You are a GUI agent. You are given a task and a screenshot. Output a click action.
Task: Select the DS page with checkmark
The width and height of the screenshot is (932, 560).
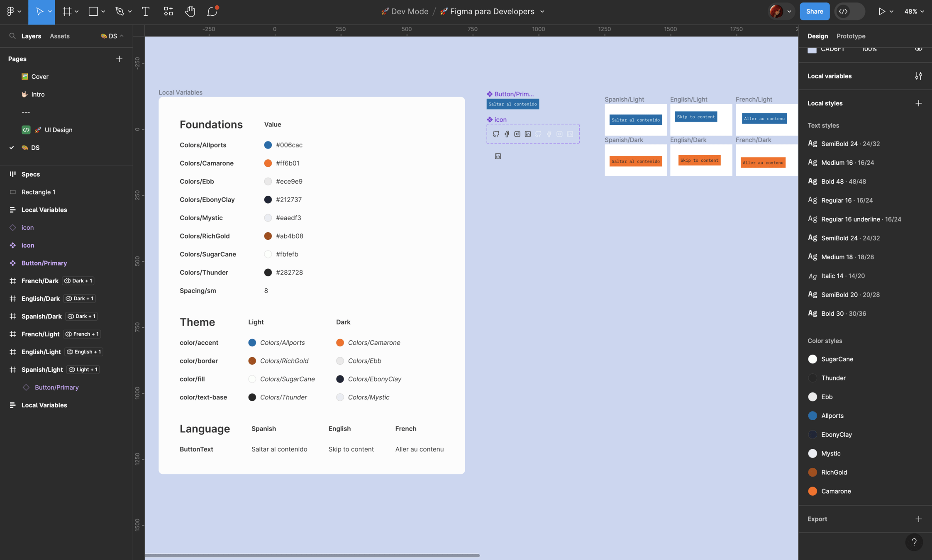pyautogui.click(x=35, y=148)
